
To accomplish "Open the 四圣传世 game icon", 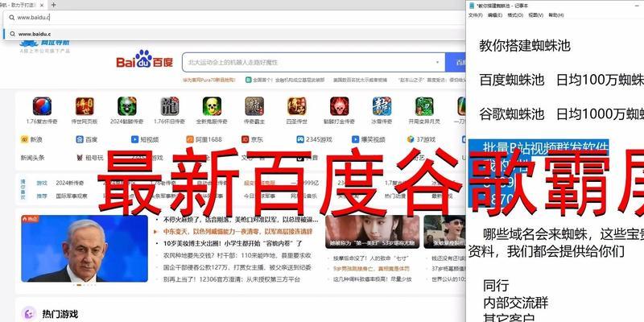I will pos(297,106).
